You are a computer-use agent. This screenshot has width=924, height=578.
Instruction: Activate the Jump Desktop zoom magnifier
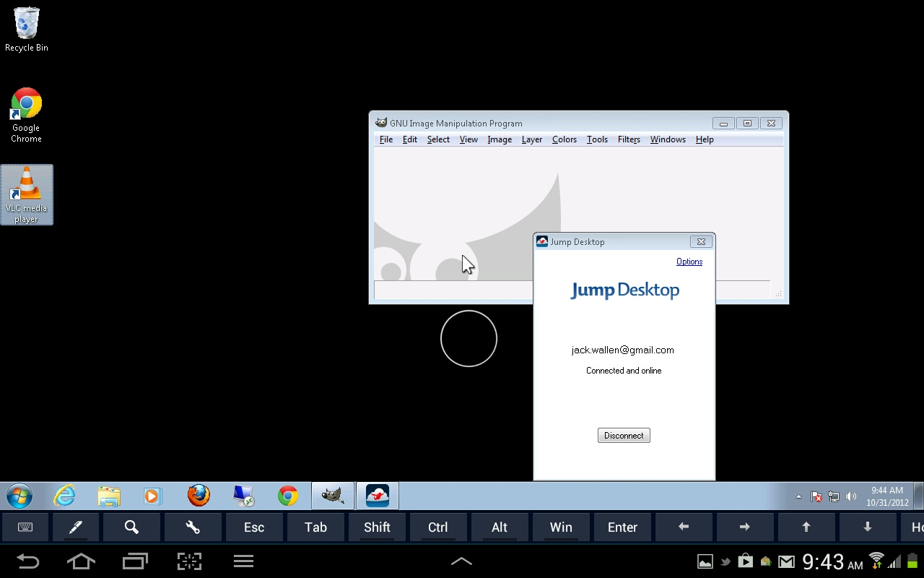(131, 527)
